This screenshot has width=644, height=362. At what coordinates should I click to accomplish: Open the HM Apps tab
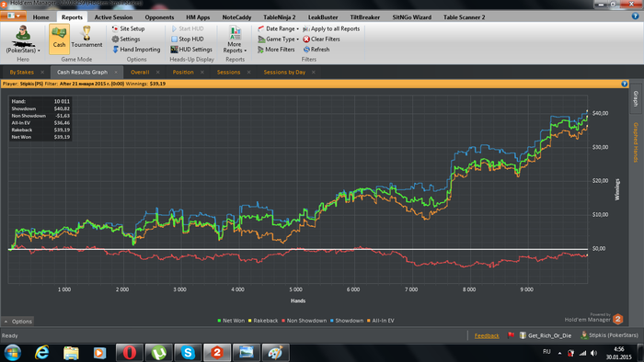click(x=198, y=17)
